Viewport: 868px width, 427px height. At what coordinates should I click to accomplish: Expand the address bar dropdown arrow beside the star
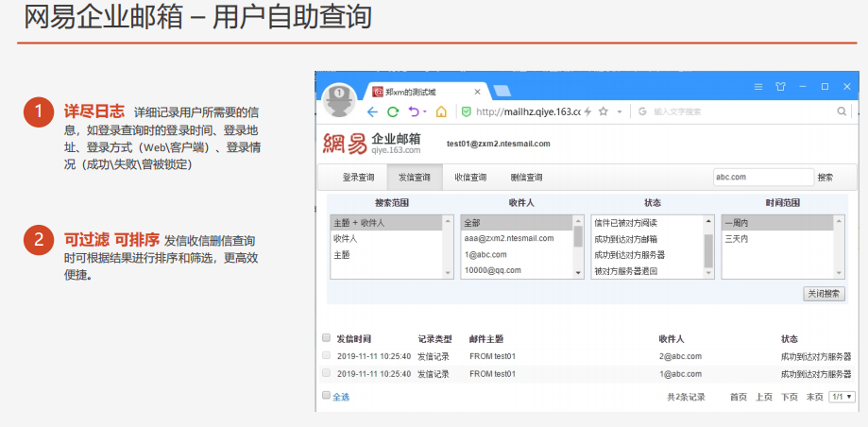pyautogui.click(x=620, y=111)
